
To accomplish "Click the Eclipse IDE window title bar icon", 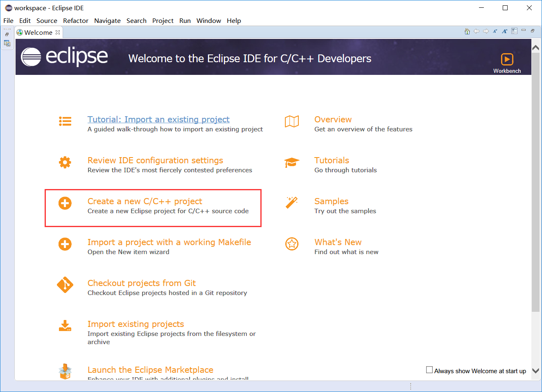I will pyautogui.click(x=9, y=8).
